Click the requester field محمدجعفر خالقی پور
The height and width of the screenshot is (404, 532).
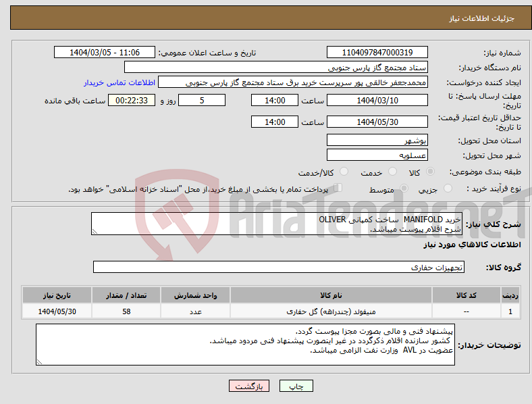coord(293,82)
